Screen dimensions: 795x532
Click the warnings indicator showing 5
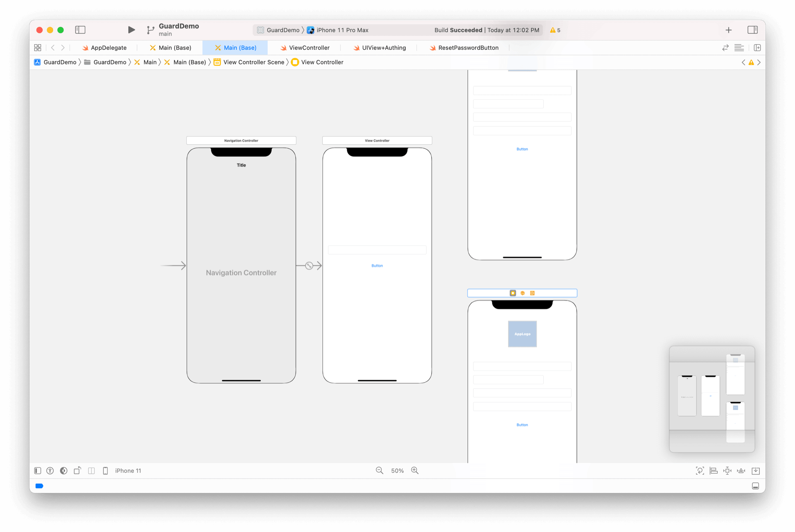(x=555, y=30)
